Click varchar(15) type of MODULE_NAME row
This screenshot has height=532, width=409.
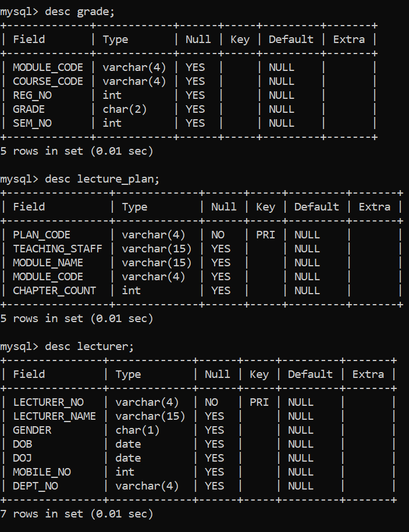click(x=157, y=263)
